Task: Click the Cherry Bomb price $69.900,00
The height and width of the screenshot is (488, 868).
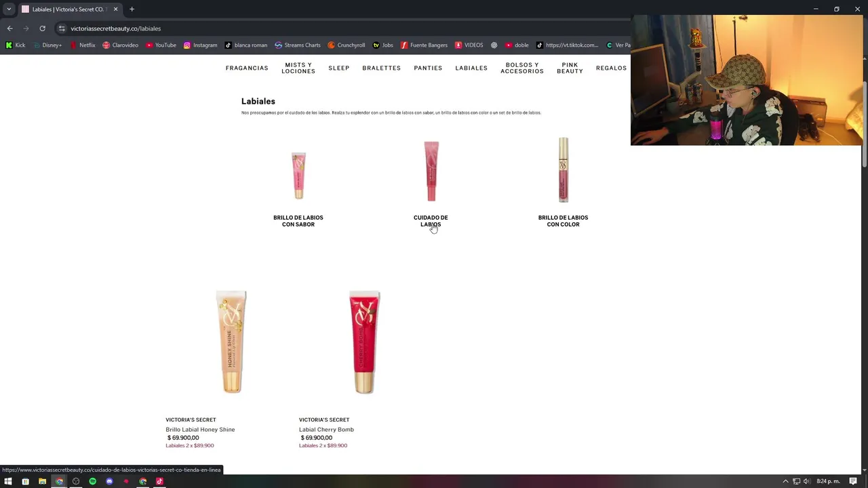Action: (x=317, y=438)
